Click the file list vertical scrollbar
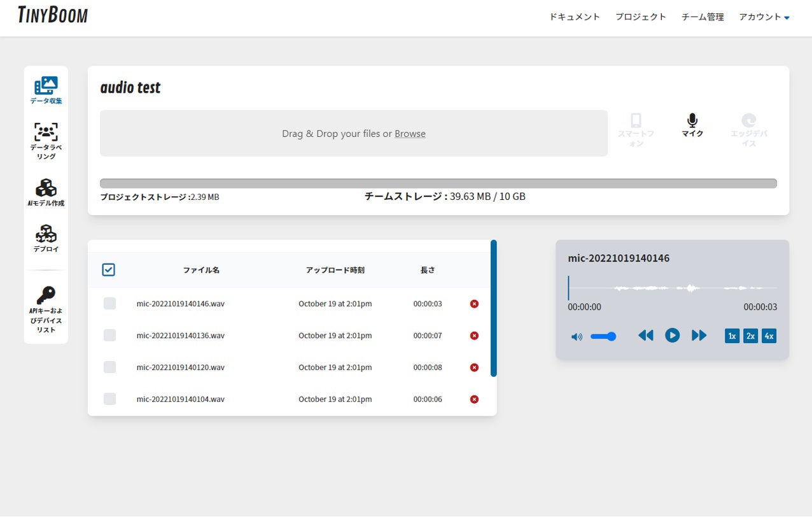The image size is (812, 517). point(494,308)
